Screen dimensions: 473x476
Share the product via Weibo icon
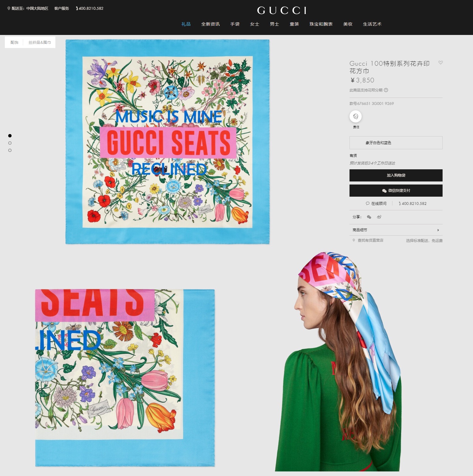[x=379, y=217]
